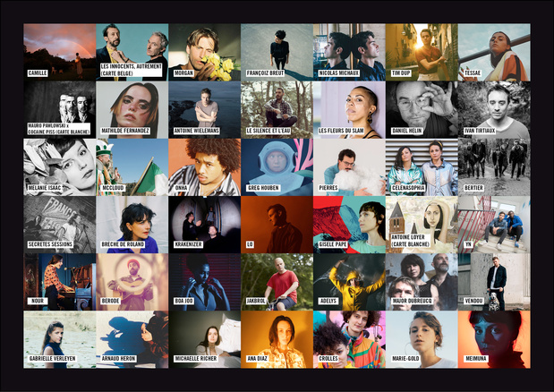
Task: Open the LO artist tile
Action: click(277, 225)
